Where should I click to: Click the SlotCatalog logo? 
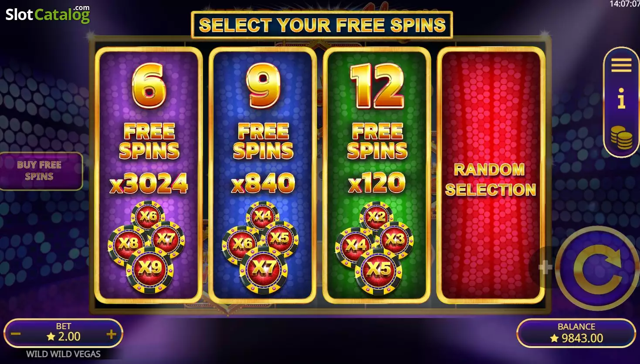[47, 14]
